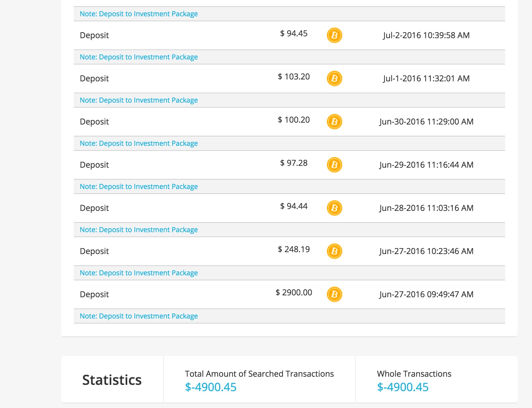Click the Bitcoin icon for the $248.19 deposit
Image resolution: width=532 pixels, height=408 pixels.
click(x=334, y=251)
